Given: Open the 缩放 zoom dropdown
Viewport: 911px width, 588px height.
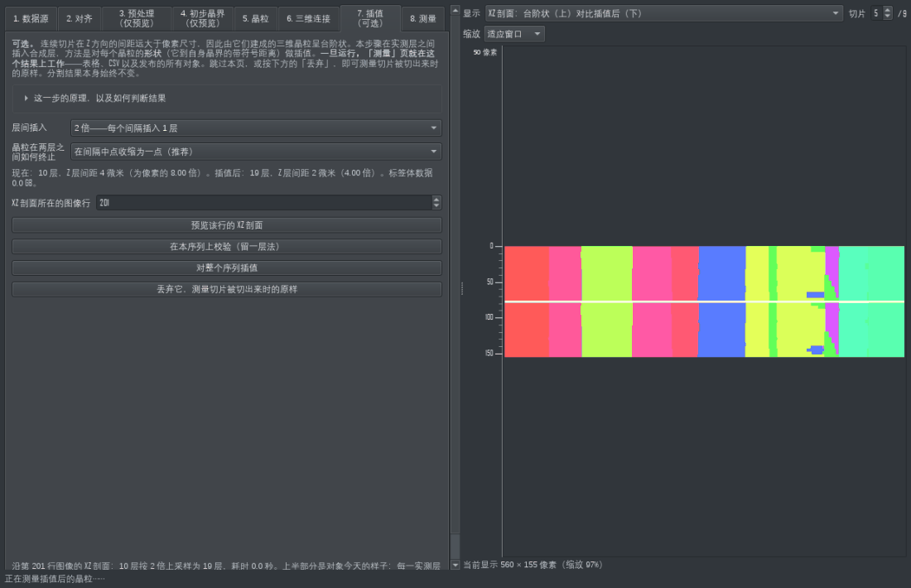Looking at the screenshot, I should pyautogui.click(x=514, y=34).
